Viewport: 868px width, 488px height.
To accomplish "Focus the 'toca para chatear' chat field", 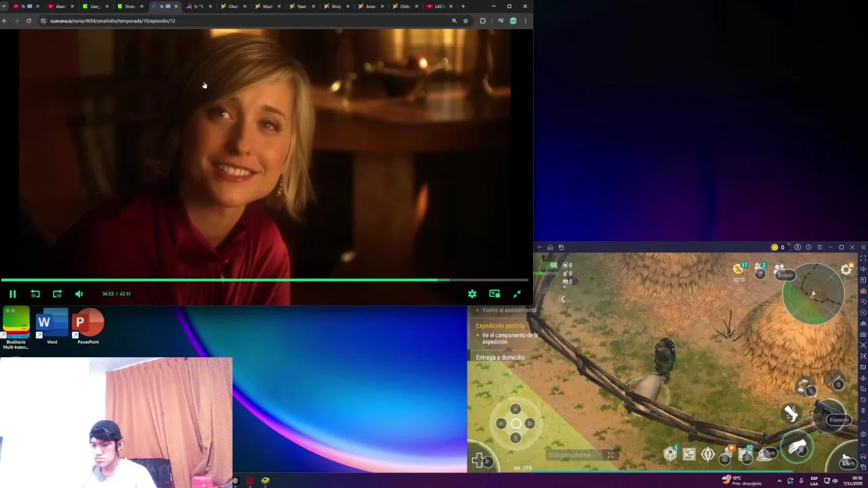I will [574, 455].
